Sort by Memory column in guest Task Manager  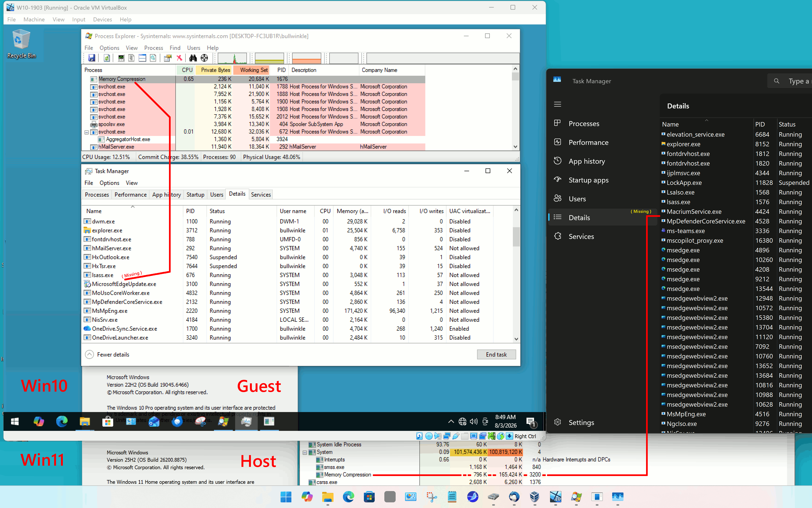(352, 211)
